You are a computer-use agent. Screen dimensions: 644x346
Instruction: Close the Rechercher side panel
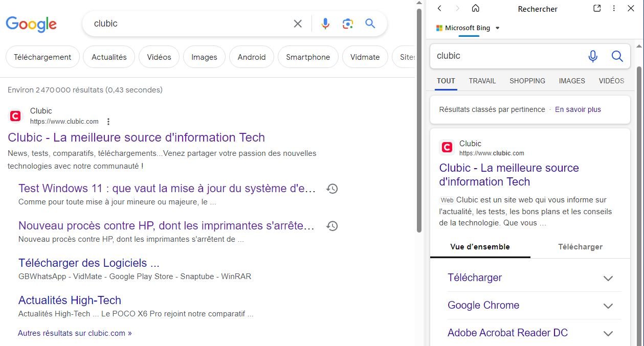[631, 9]
